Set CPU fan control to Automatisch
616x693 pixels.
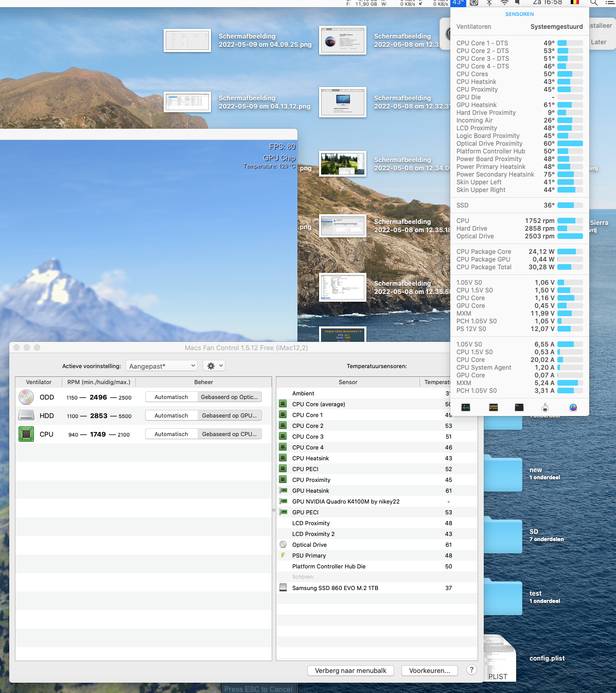click(171, 434)
